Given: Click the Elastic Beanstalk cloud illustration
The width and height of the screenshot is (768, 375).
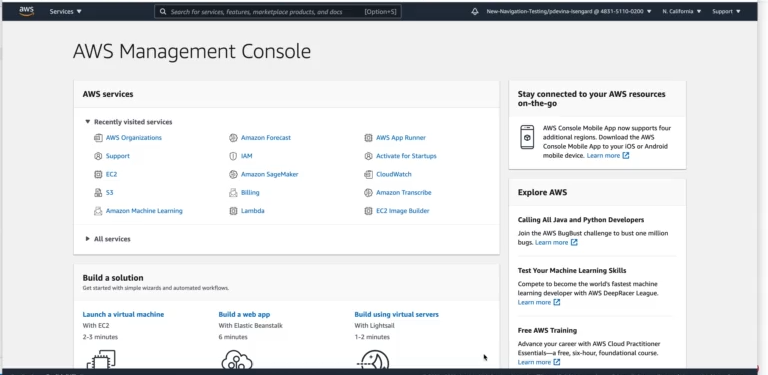Looking at the screenshot, I should (237, 359).
